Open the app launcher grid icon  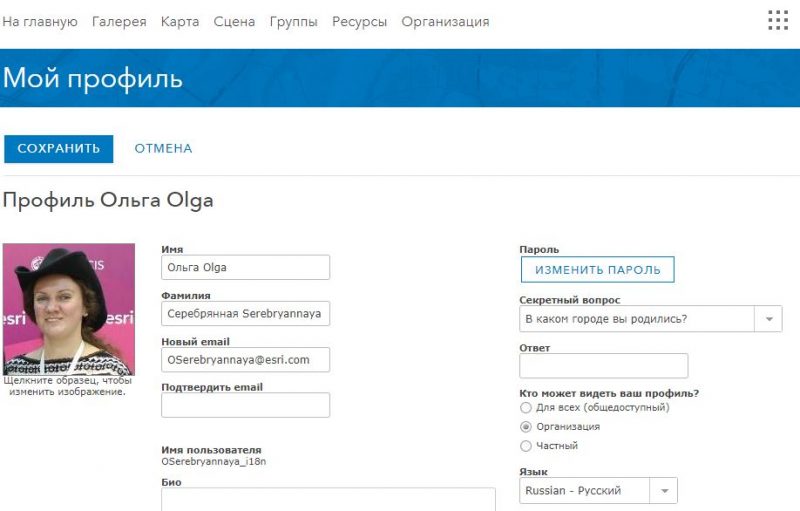pyautogui.click(x=778, y=21)
